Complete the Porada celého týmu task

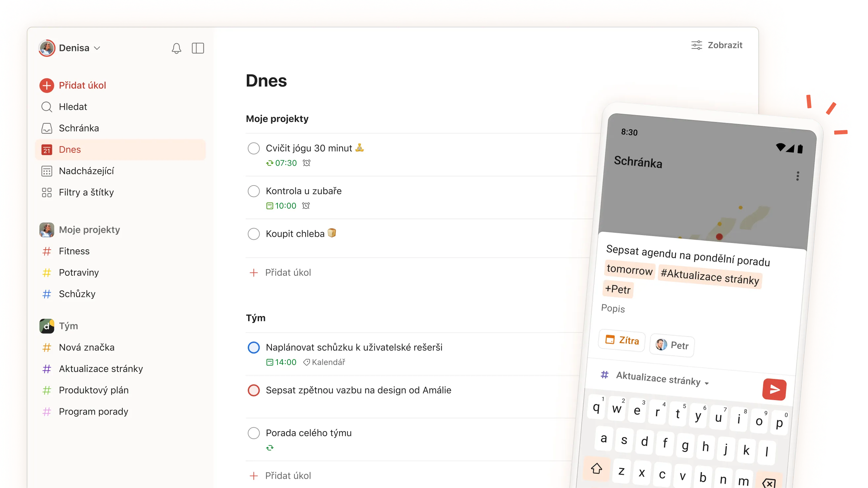pos(254,433)
